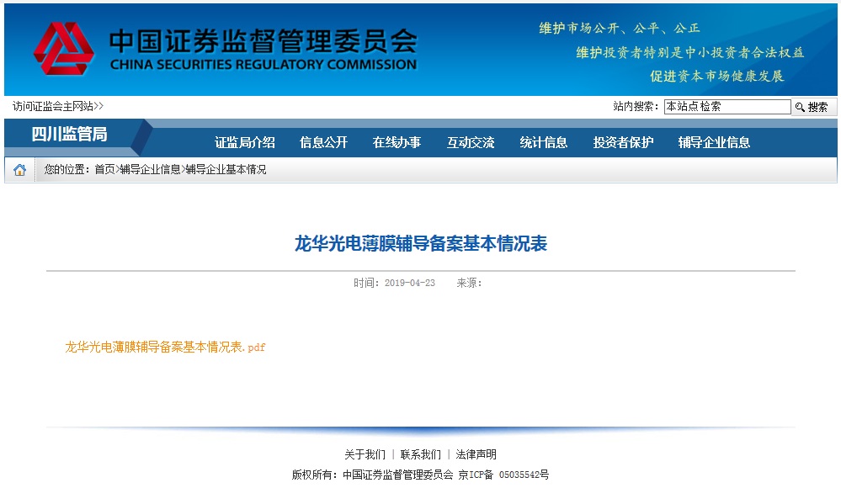Open the 统计信息 menu
This screenshot has width=841, height=504.
click(x=543, y=142)
